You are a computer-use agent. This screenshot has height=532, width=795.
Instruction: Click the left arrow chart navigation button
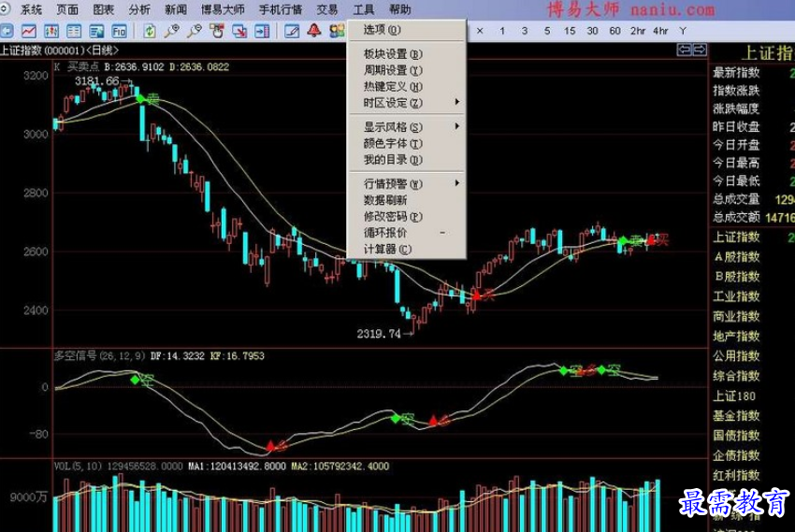point(685,50)
